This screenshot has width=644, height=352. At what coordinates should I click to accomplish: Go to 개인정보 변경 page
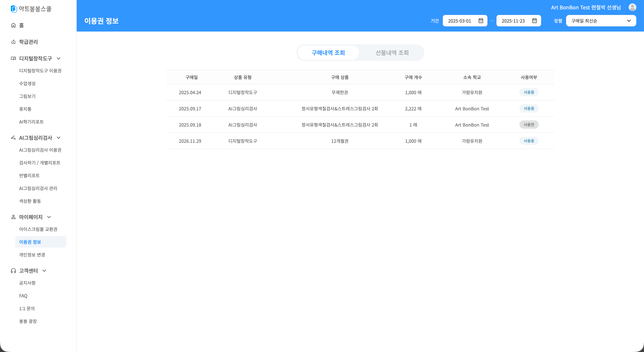pyautogui.click(x=32, y=255)
